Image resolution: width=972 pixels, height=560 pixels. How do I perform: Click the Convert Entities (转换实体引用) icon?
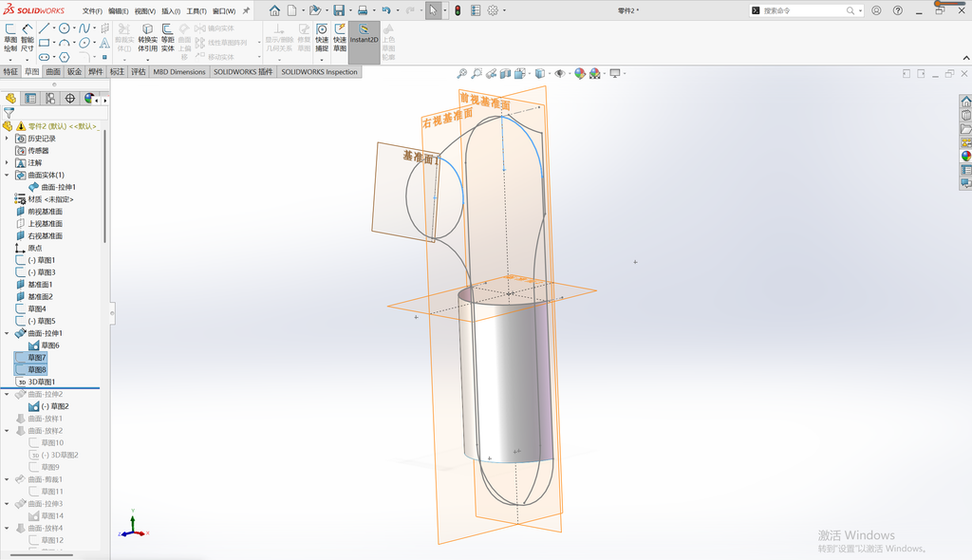(x=147, y=38)
